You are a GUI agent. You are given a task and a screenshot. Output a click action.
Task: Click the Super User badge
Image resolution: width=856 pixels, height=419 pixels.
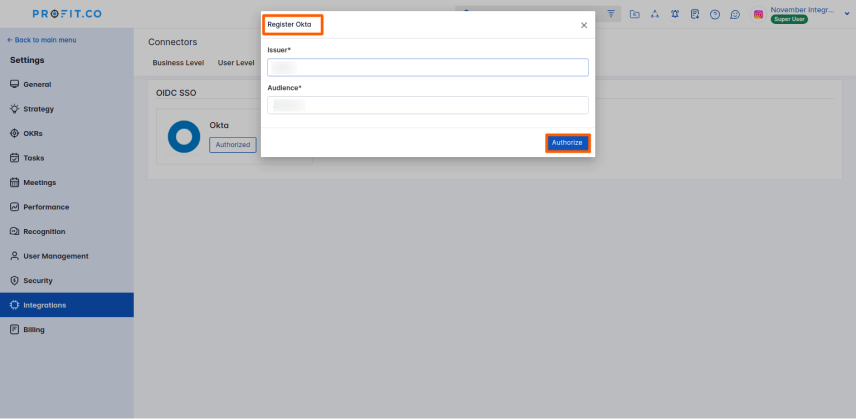pyautogui.click(x=789, y=19)
